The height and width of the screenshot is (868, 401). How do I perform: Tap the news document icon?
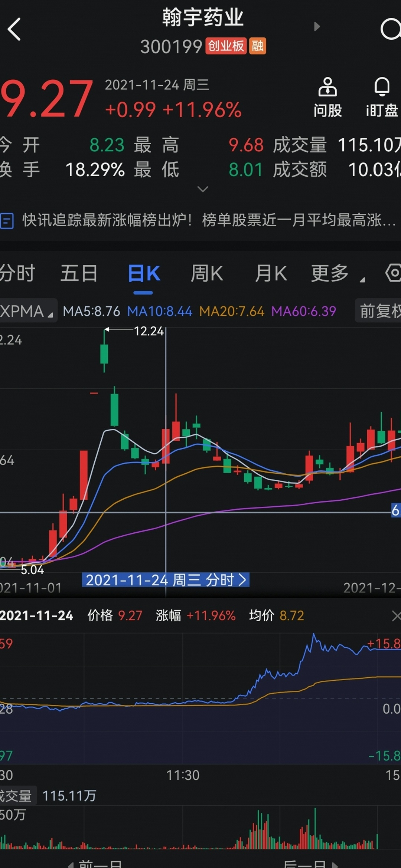click(x=7, y=221)
